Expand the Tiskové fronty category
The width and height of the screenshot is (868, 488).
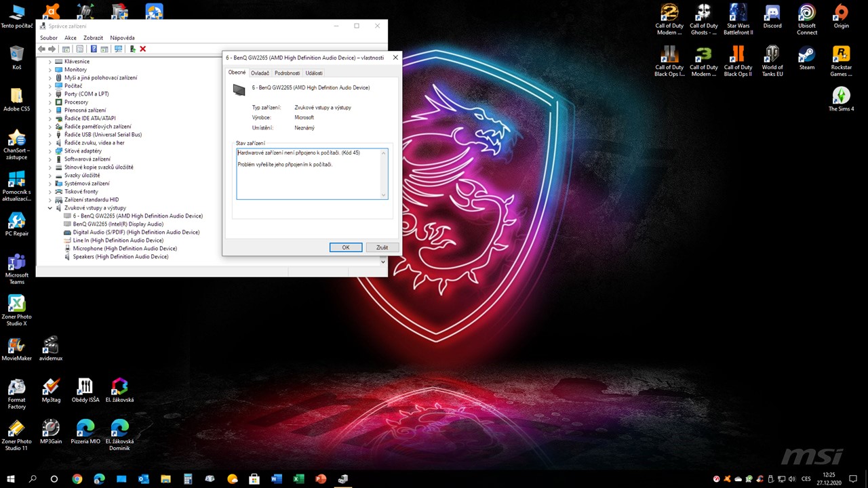tap(50, 192)
